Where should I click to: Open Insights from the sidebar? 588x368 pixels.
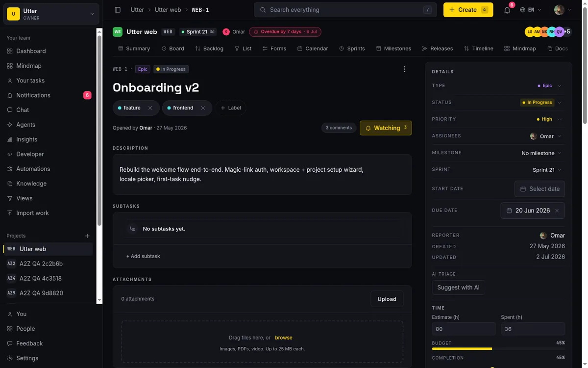pyautogui.click(x=49, y=139)
